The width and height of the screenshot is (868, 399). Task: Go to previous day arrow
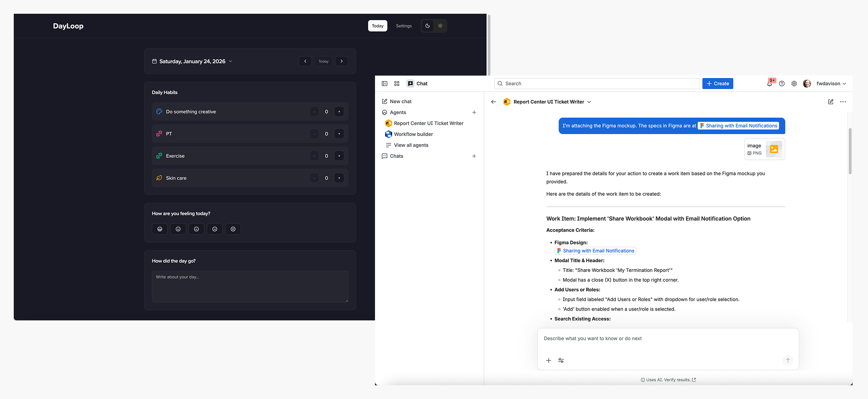(x=305, y=61)
